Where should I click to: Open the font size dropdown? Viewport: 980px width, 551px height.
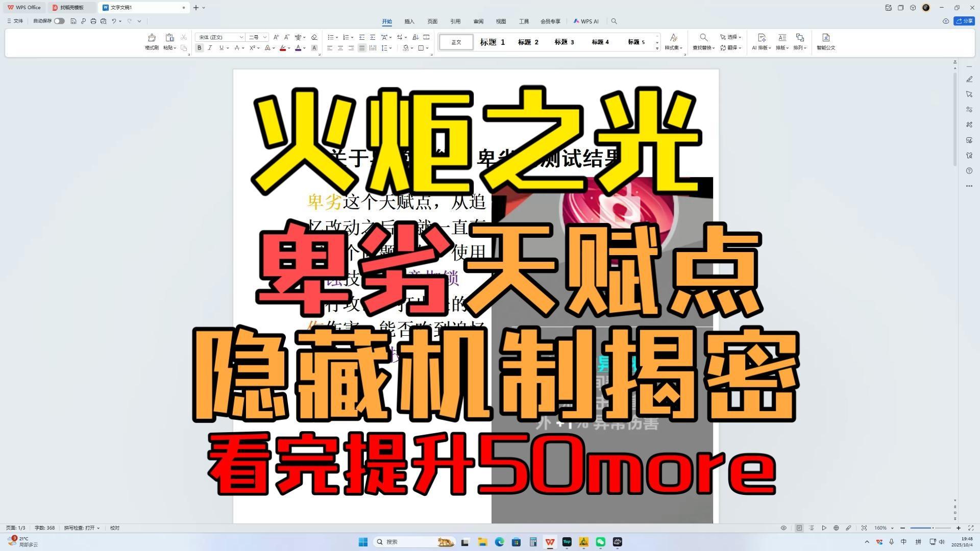[264, 37]
